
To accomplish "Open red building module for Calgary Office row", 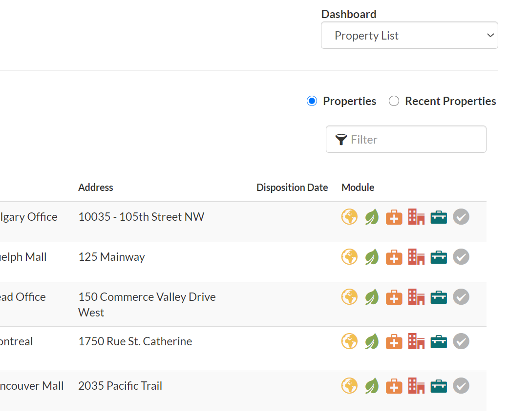I will pos(416,217).
